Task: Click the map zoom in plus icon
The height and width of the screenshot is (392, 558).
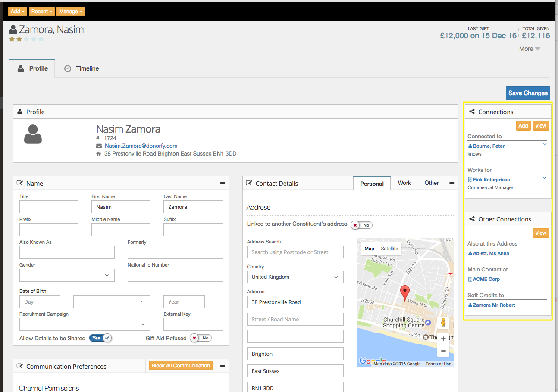Action: 443,339
